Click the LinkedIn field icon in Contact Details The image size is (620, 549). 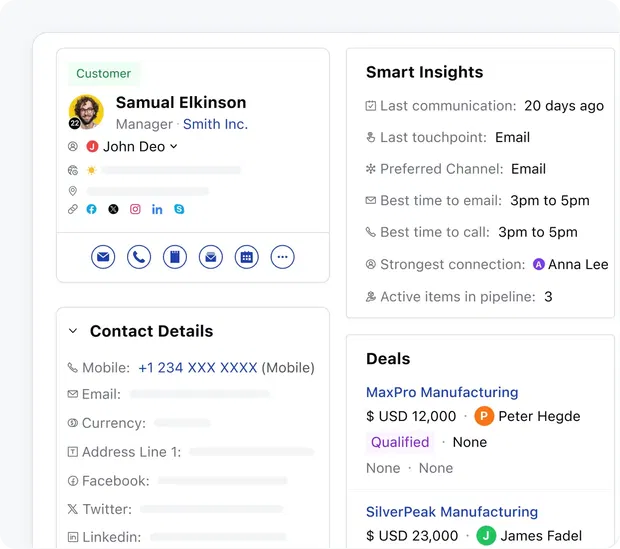pyautogui.click(x=73, y=537)
